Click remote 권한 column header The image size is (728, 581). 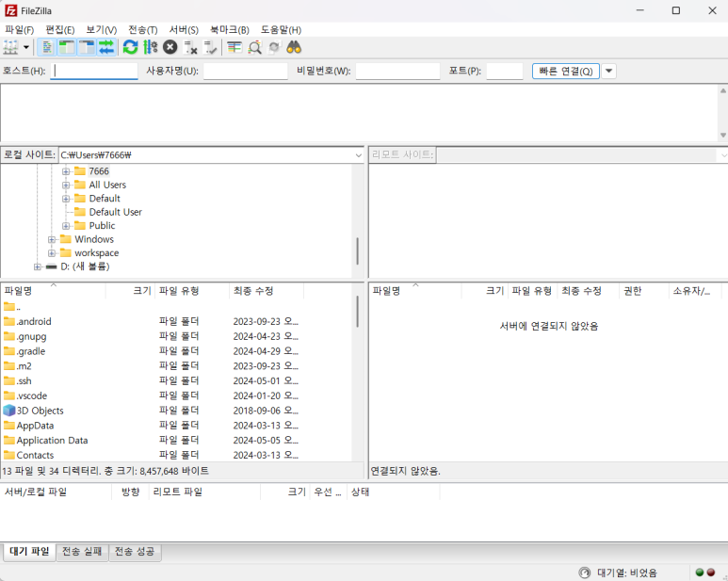tap(643, 291)
